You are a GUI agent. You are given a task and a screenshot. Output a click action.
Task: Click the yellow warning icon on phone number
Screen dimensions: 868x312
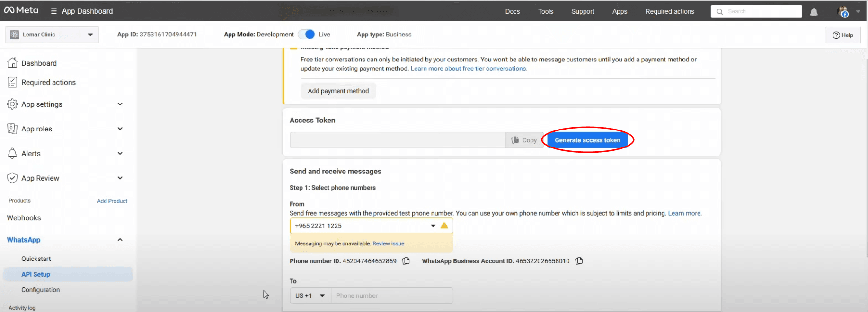click(x=444, y=225)
